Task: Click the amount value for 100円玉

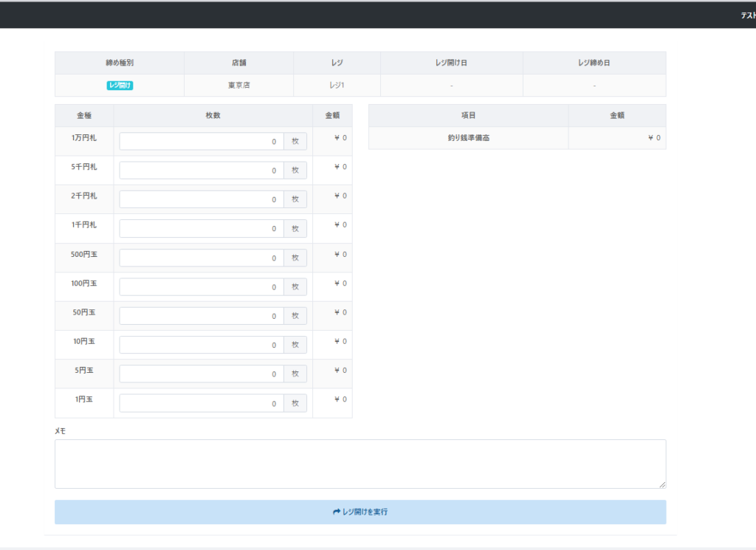Action: coord(340,283)
